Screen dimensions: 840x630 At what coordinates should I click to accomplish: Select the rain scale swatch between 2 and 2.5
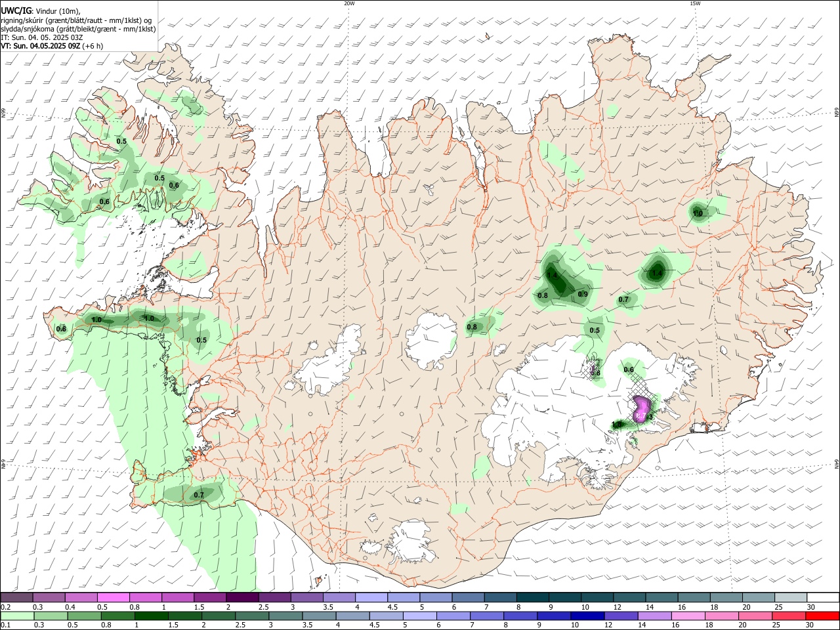click(x=219, y=616)
